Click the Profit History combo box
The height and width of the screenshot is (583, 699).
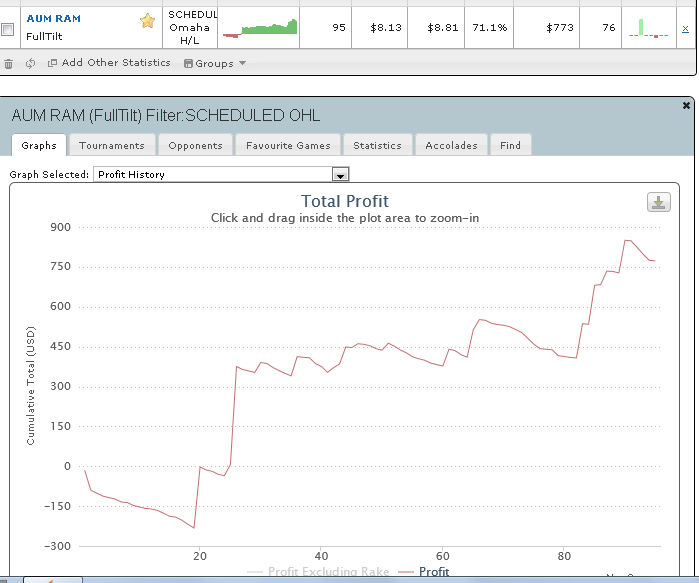tap(221, 174)
